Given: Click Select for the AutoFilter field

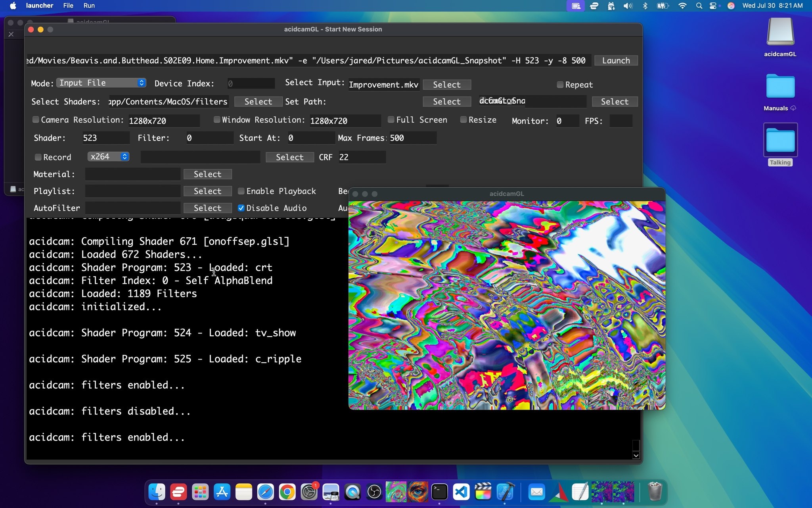Looking at the screenshot, I should click(208, 208).
